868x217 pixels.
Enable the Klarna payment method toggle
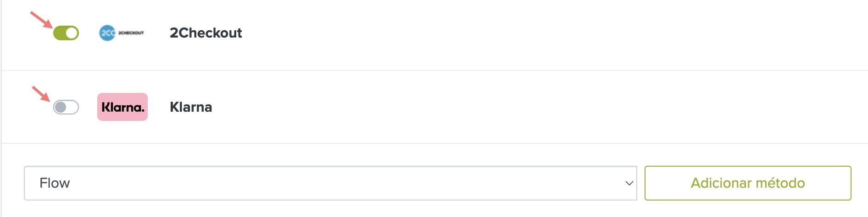[x=66, y=107]
